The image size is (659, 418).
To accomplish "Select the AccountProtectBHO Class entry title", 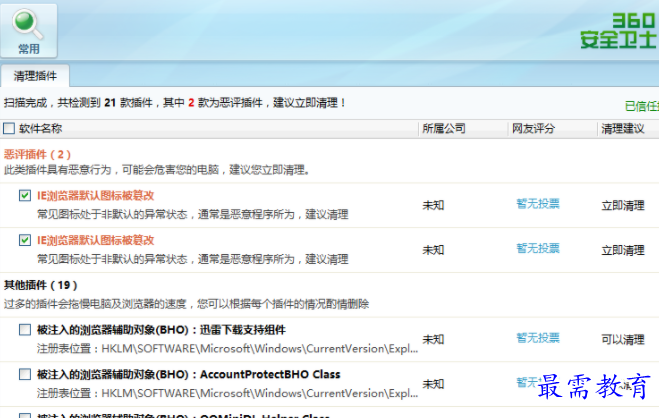I will [189, 375].
